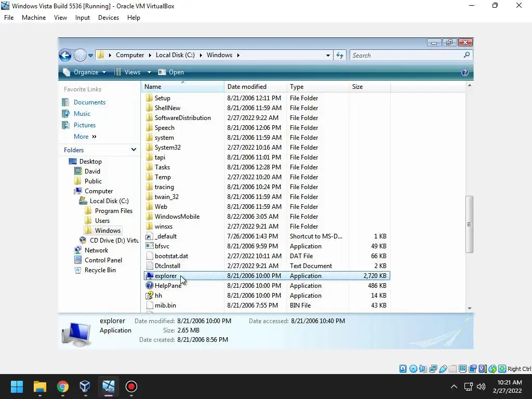Click the Refresh icon beside address bar
532x399 pixels.
(x=340, y=55)
